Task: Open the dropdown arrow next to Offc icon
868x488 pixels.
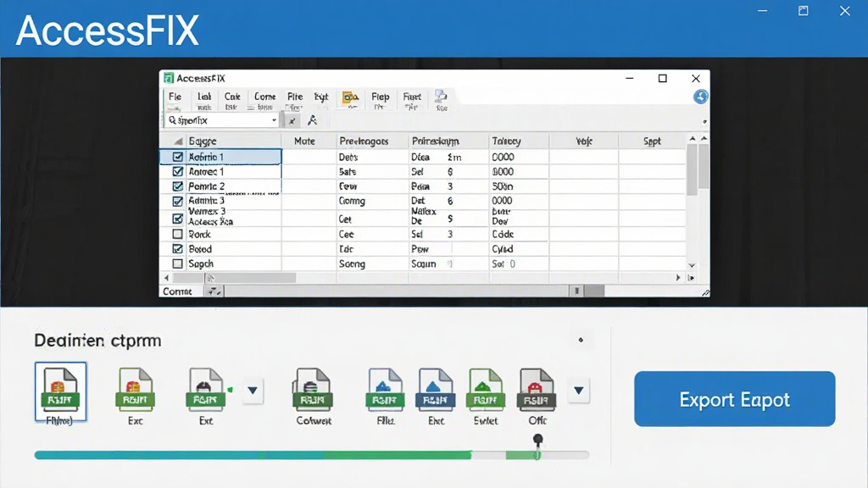Action: tap(578, 391)
